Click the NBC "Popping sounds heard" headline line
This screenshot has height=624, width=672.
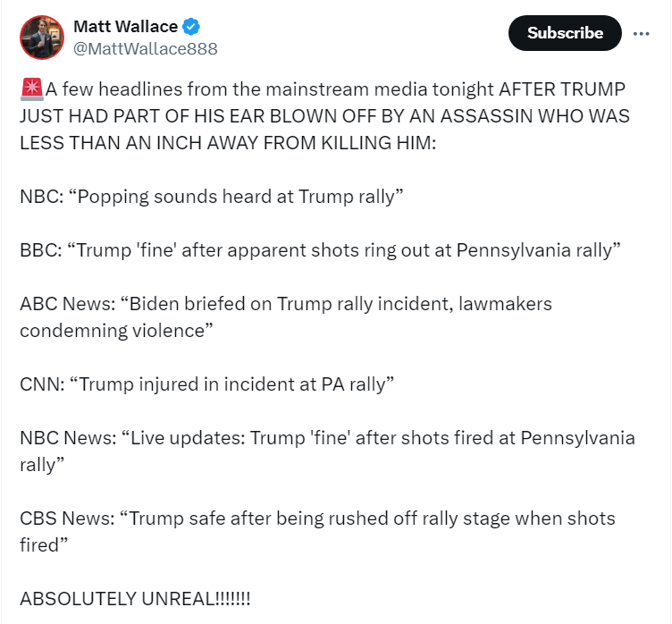(212, 197)
